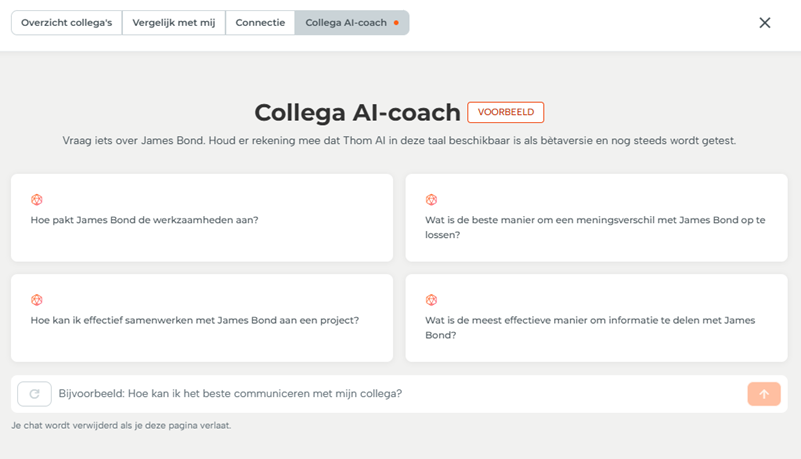Close the Collega AI-coach panel
Image resolution: width=801 pixels, height=459 pixels.
click(x=765, y=23)
